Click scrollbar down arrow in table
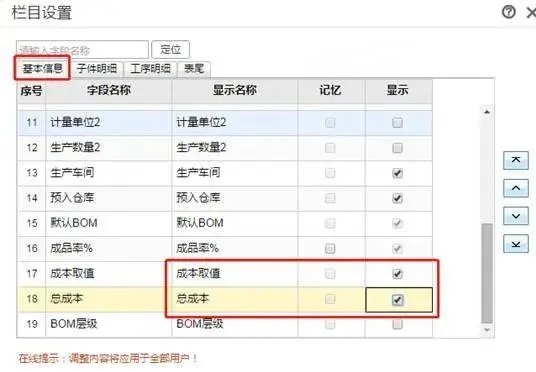 [487, 330]
